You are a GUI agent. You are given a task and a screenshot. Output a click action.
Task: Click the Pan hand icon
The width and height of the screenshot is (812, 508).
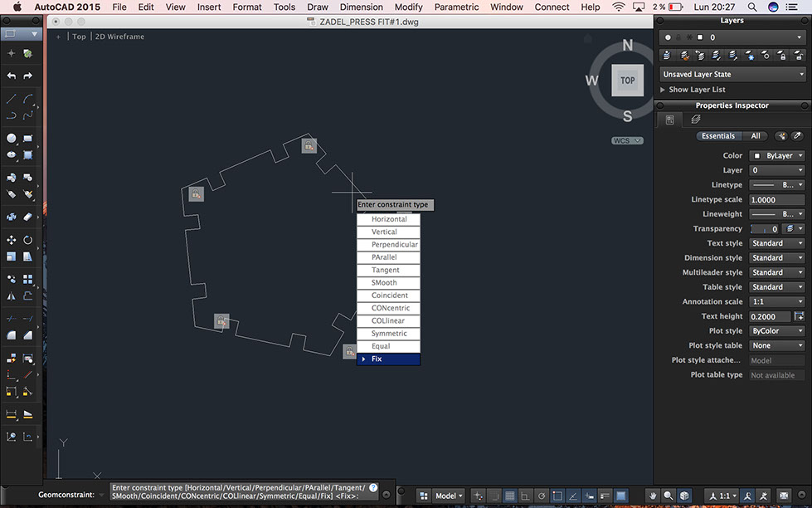point(653,496)
